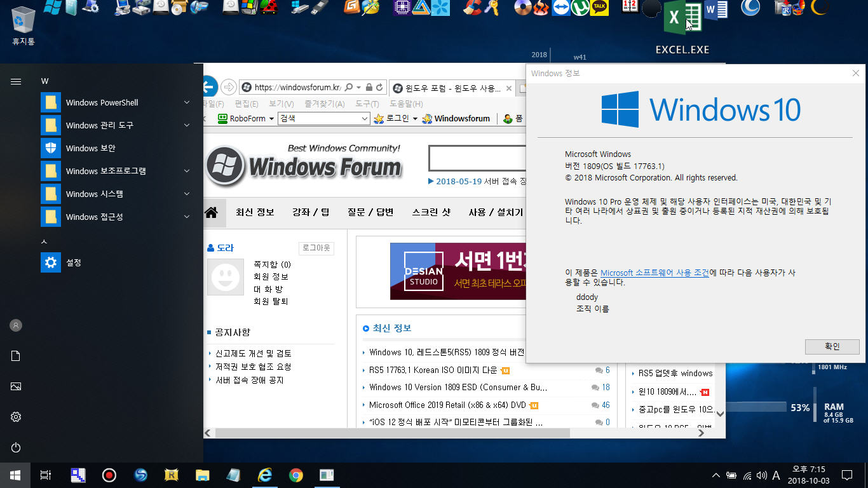This screenshot has height=488, width=868.
Task: Open Microsoft Office 2019 Retail DVD post
Action: [447, 405]
